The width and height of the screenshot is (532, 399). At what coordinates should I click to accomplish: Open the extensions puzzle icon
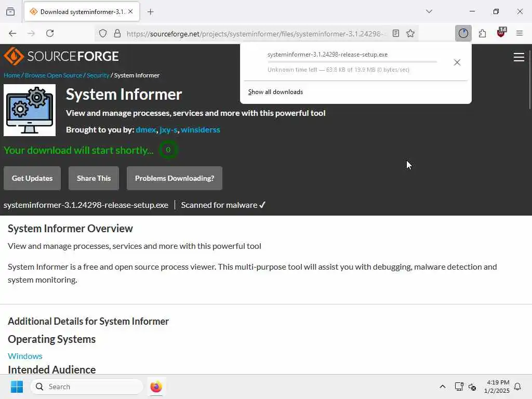coord(482,33)
